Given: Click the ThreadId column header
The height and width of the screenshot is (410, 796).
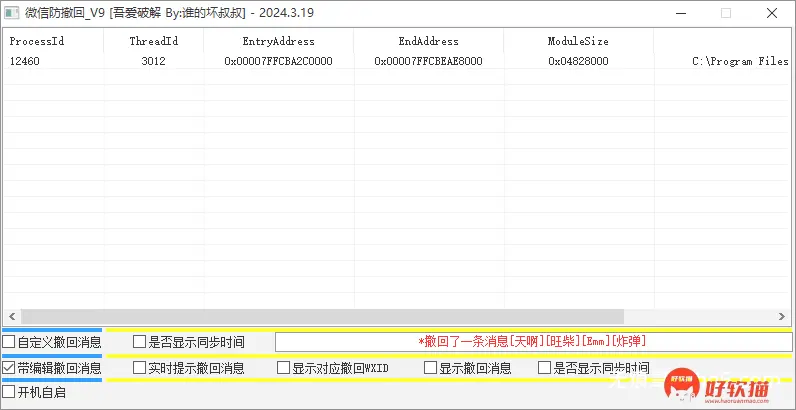Looking at the screenshot, I should pos(153,42).
